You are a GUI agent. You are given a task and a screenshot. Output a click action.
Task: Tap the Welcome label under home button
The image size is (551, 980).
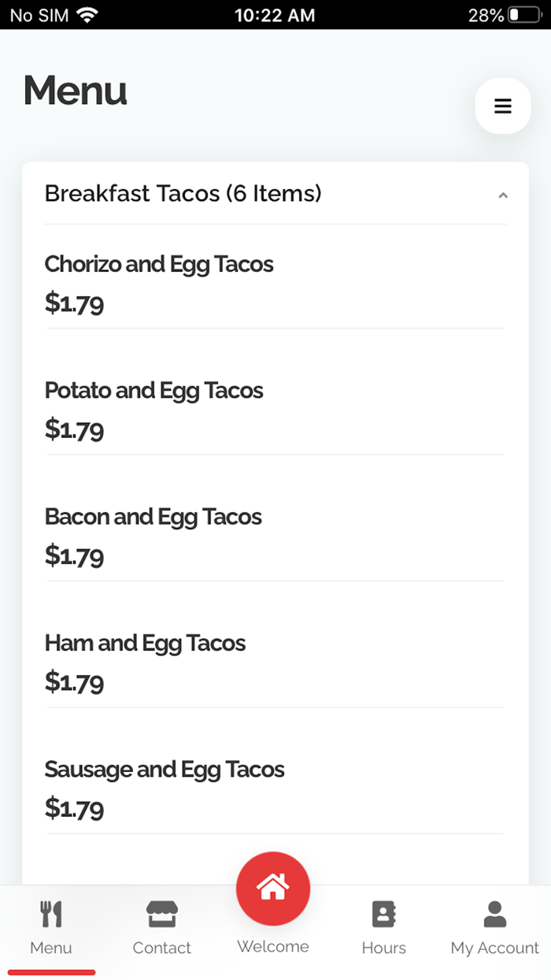pos(273,946)
